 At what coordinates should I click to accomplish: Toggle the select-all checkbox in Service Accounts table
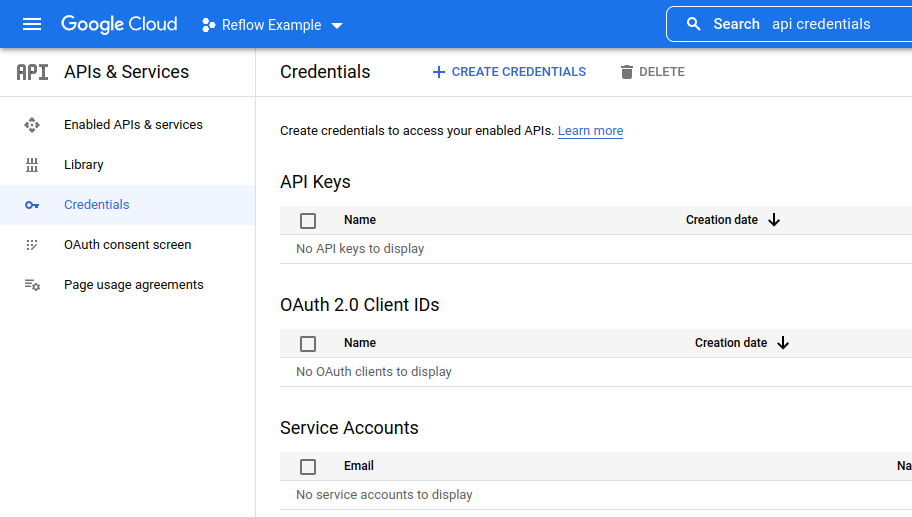tap(308, 467)
